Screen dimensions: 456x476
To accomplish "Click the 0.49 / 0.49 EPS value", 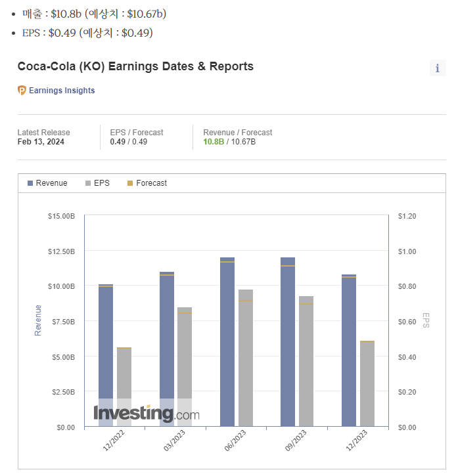I will (129, 142).
